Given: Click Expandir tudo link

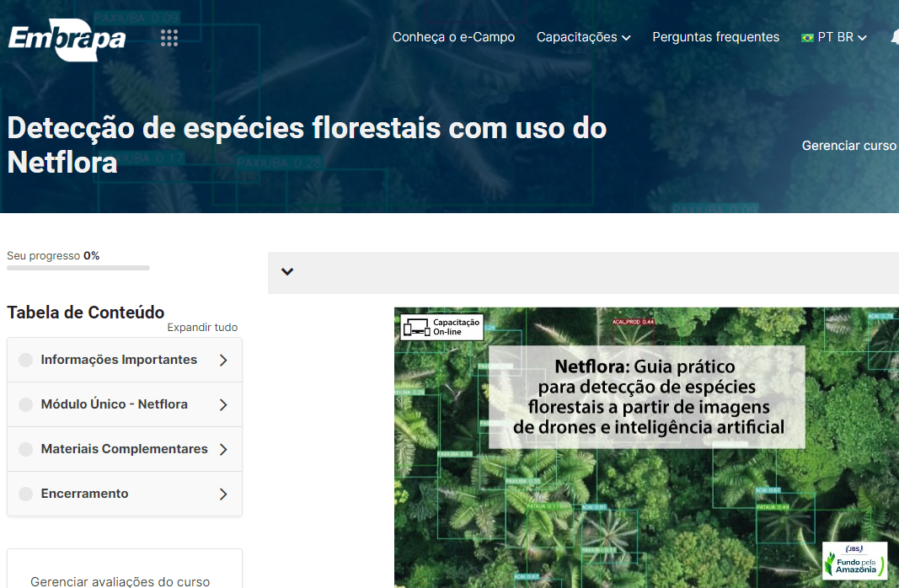Looking at the screenshot, I should point(202,327).
